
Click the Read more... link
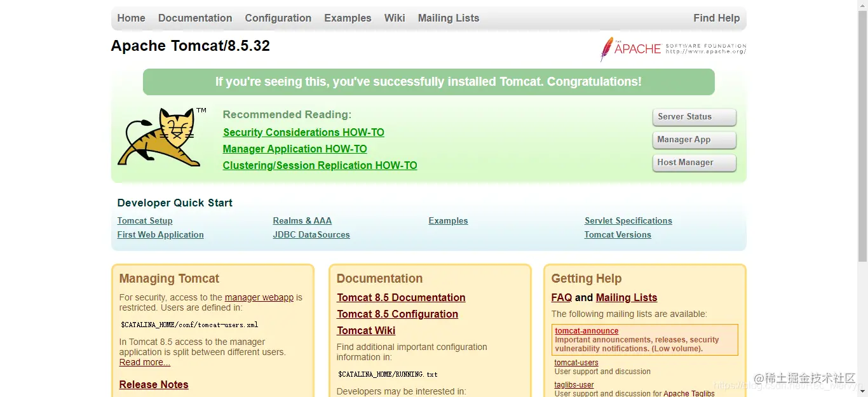[x=145, y=362]
